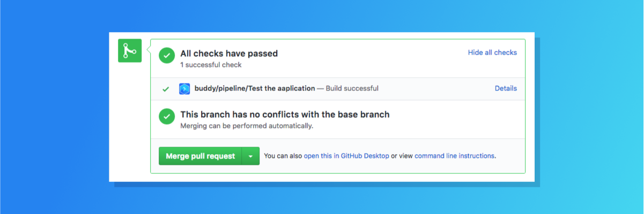View command line instructions
Viewport: 644px width, 214px height.
click(x=454, y=156)
